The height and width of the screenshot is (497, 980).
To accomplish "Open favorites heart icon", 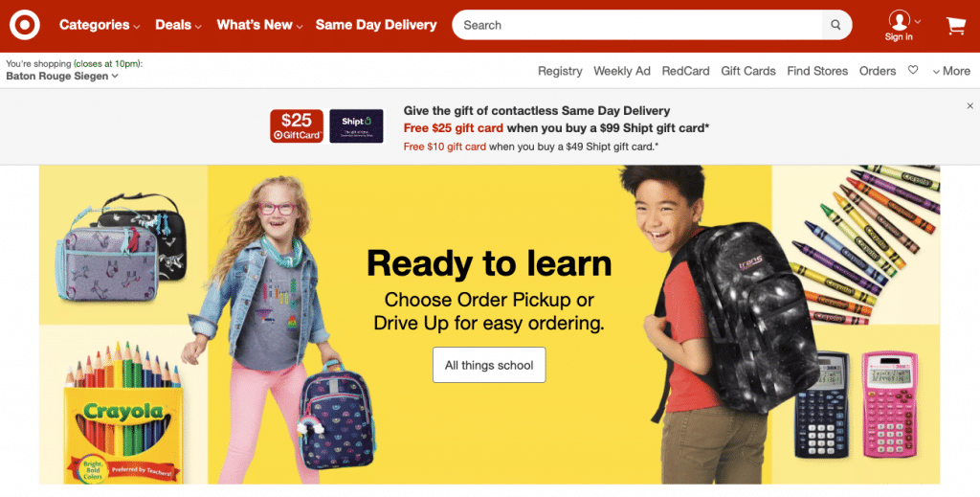I will [x=913, y=70].
